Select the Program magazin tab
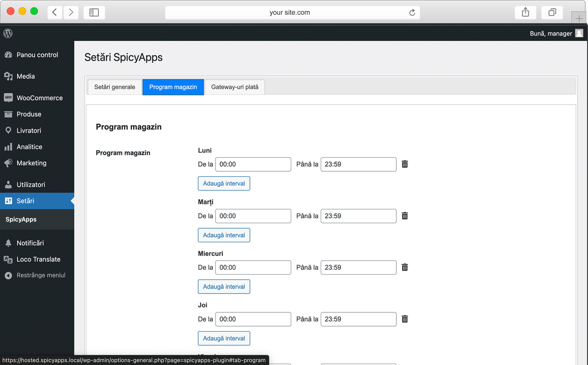The image size is (588, 365). click(x=173, y=87)
